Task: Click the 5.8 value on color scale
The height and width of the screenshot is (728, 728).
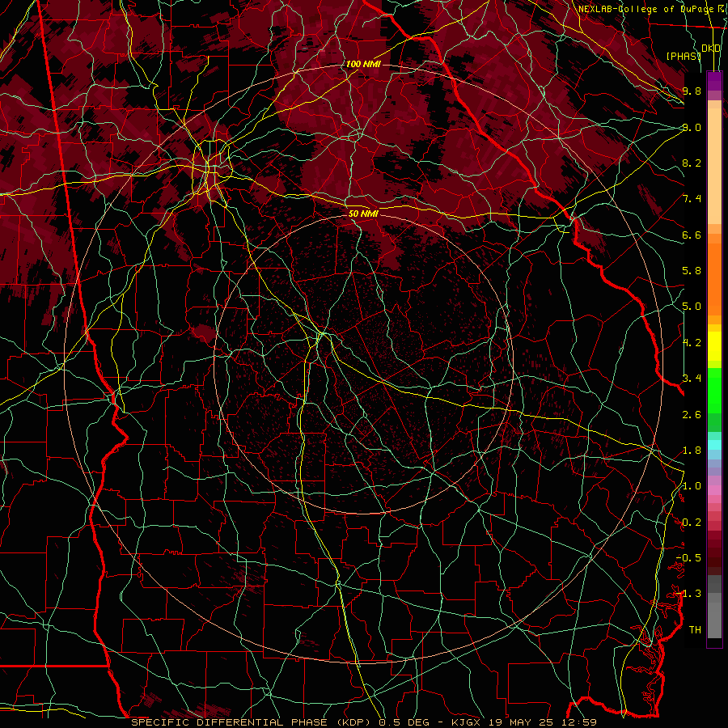Action: coord(692,271)
